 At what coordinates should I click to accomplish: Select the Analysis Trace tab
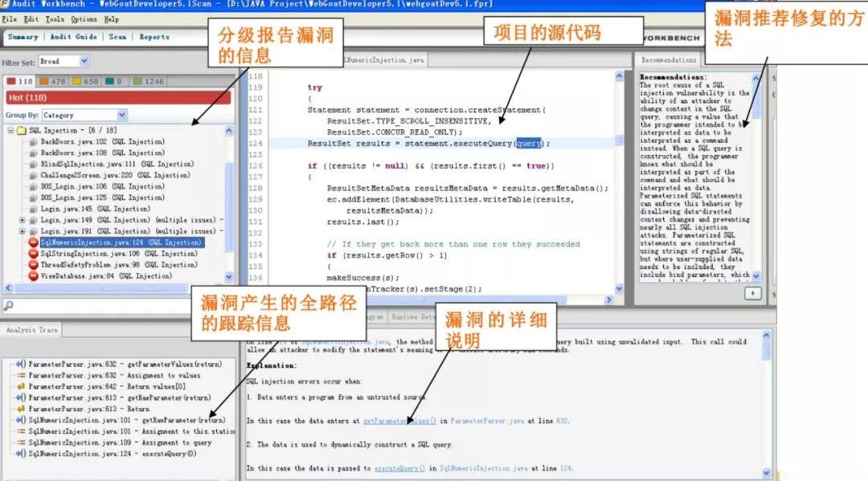31,328
